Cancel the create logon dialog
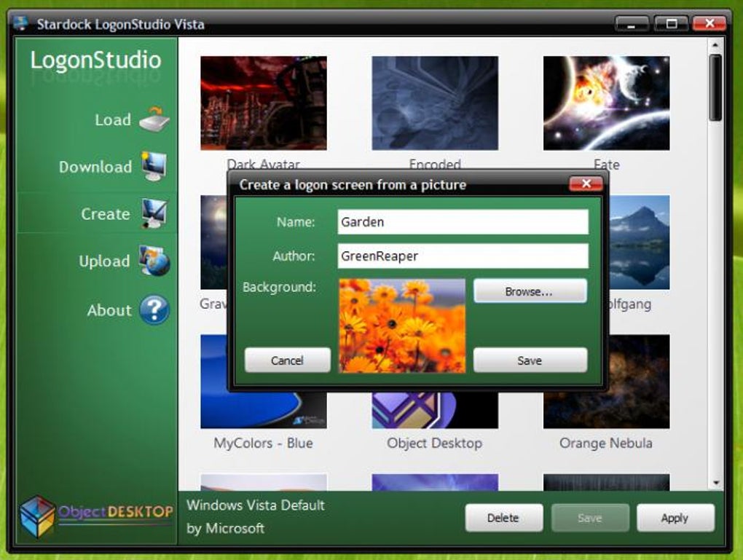 [287, 360]
